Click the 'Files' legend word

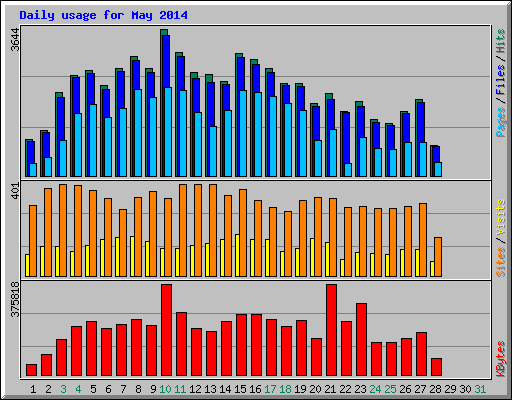[501, 80]
